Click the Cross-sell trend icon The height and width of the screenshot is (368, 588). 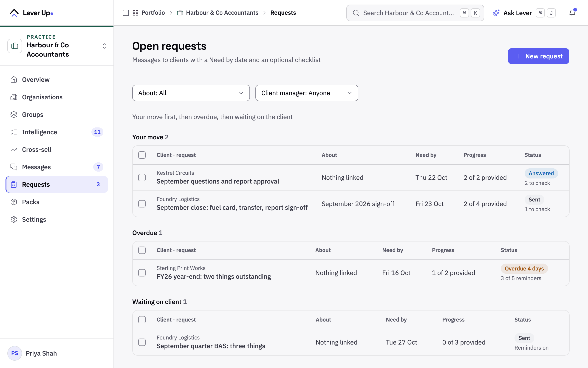tap(14, 149)
